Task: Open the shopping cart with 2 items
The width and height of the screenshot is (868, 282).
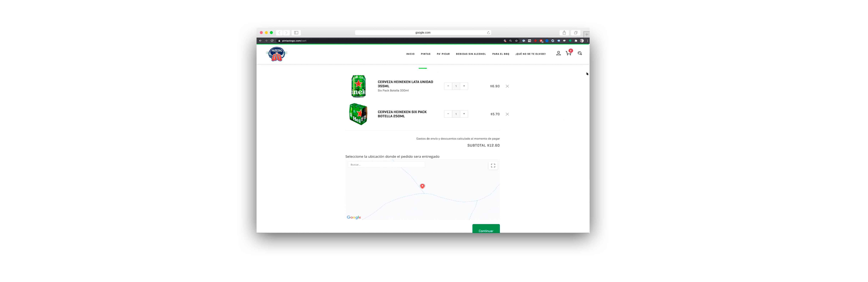Action: 568,53
